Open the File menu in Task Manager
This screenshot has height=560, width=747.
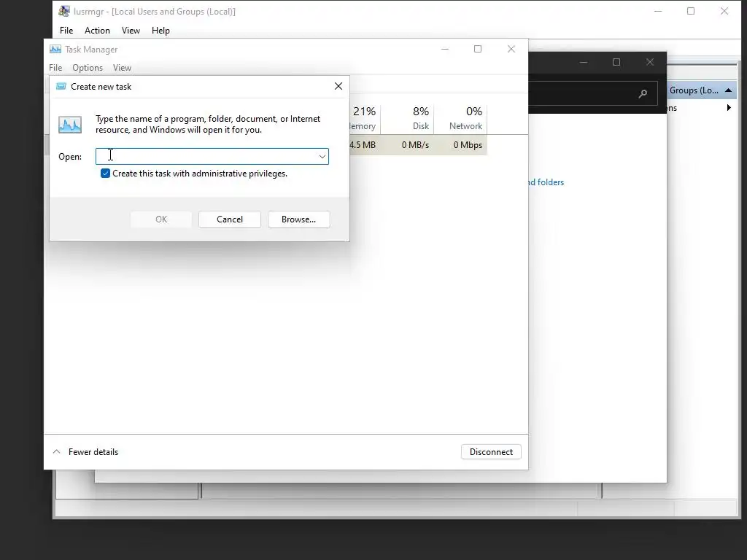(x=55, y=68)
